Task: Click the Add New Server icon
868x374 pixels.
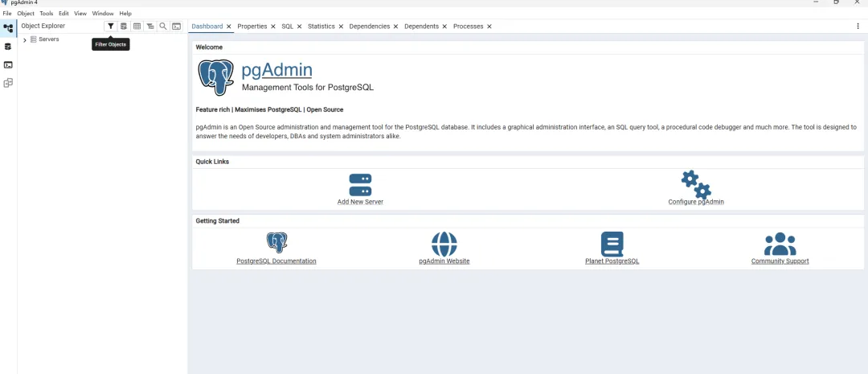Action: [x=360, y=185]
